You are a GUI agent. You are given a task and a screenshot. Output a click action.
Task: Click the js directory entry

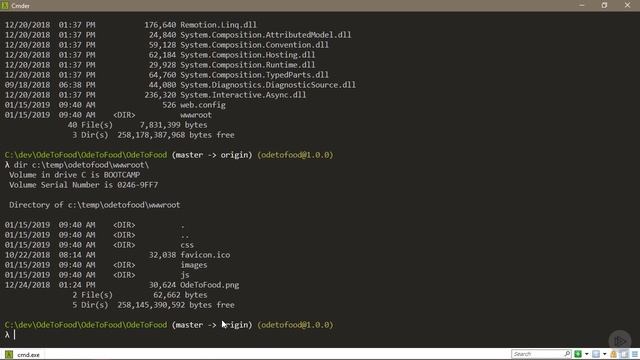(x=185, y=275)
